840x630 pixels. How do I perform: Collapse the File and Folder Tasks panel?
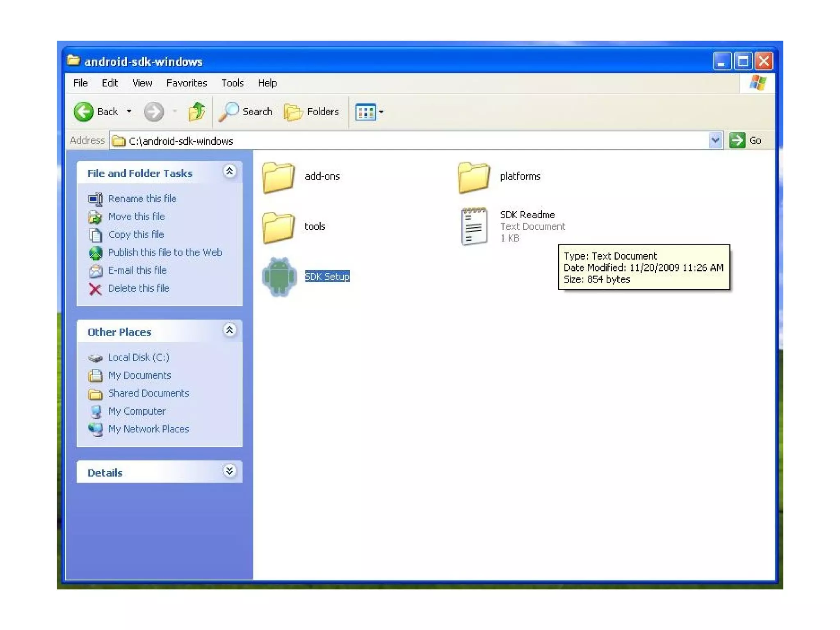point(230,171)
